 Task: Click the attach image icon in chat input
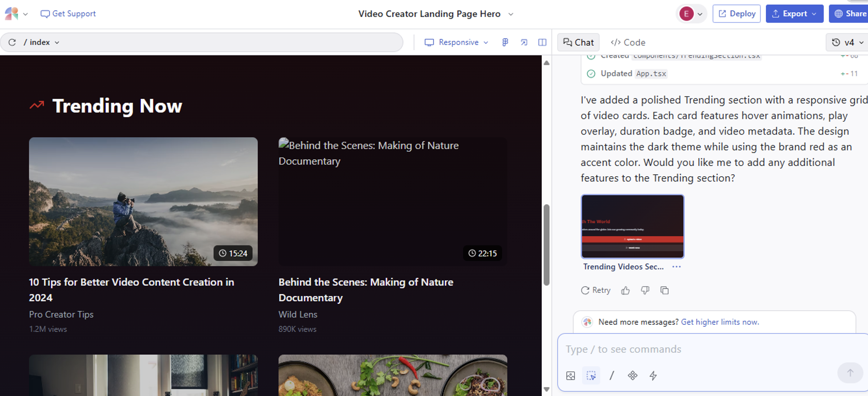tap(571, 375)
